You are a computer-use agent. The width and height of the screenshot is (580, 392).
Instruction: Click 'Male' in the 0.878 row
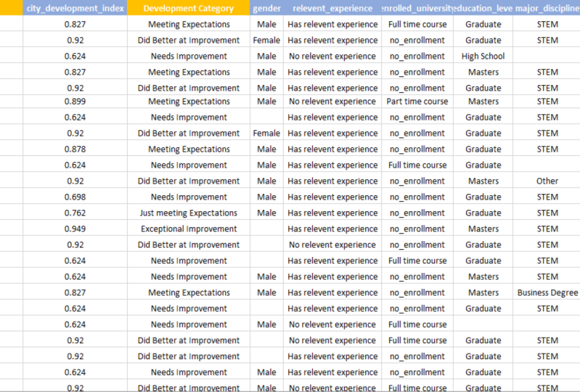click(266, 149)
